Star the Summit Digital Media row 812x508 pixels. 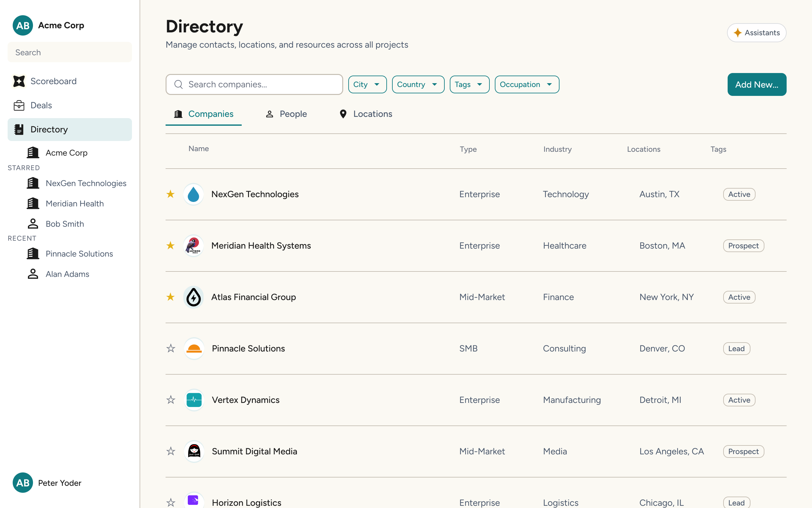click(x=171, y=451)
